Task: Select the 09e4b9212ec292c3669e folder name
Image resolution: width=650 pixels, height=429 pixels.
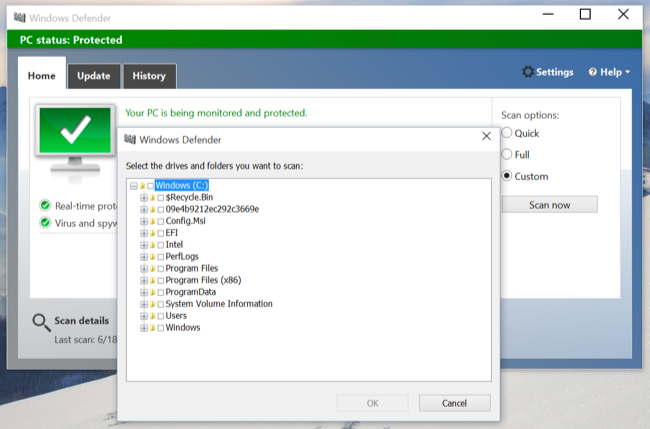Action: 212,209
